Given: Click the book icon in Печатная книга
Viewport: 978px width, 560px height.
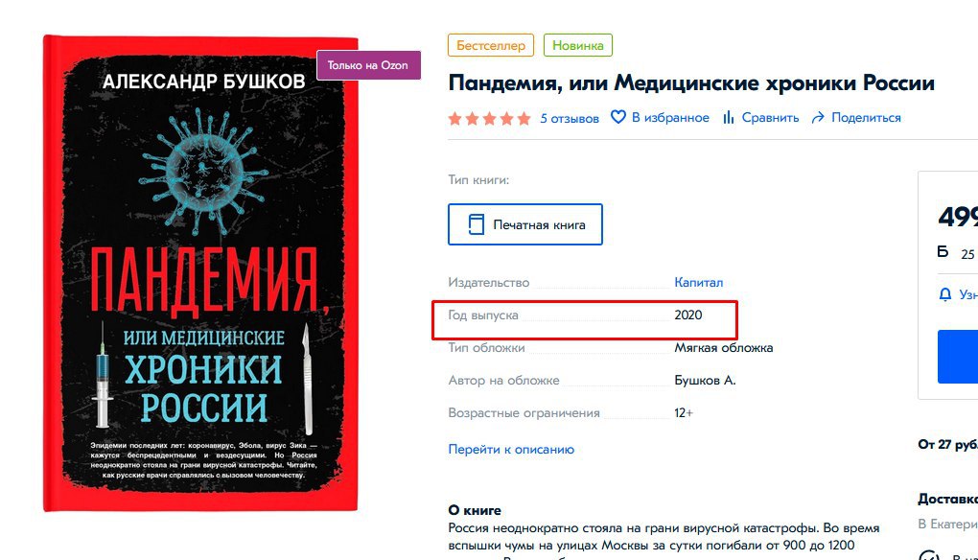Looking at the screenshot, I should point(476,224).
